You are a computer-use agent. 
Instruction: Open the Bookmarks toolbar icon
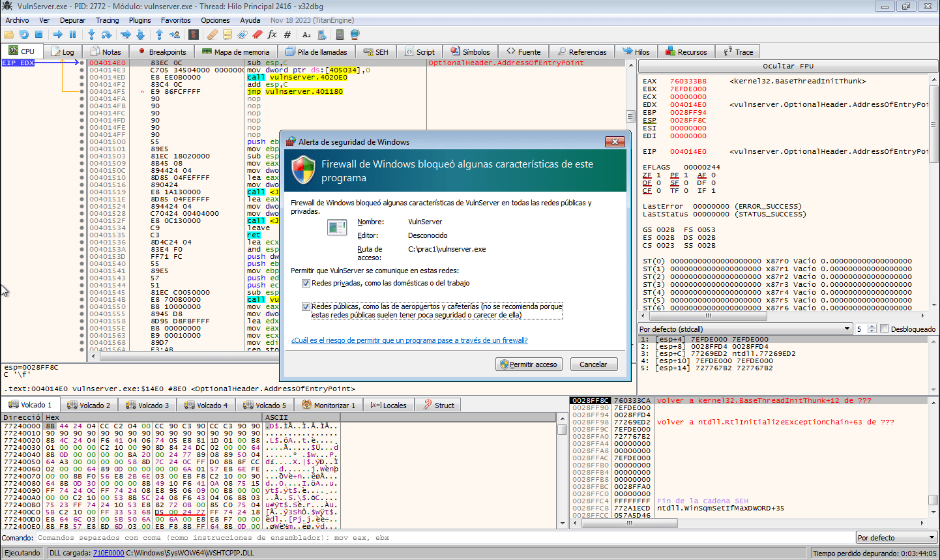point(257,35)
